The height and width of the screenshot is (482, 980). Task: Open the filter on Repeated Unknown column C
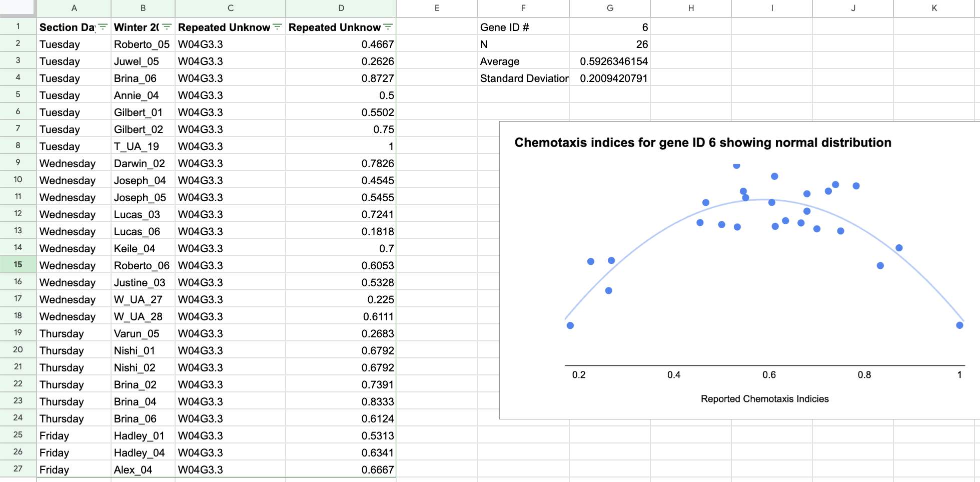coord(276,28)
